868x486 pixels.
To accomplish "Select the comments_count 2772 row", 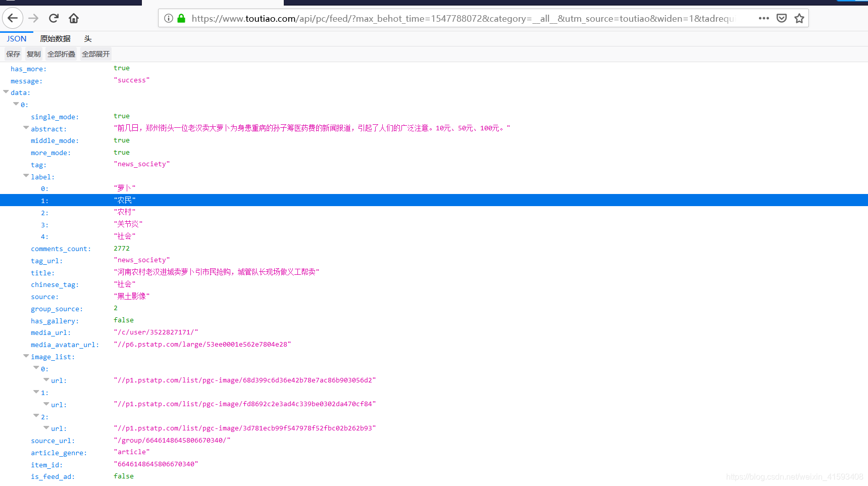I will [434, 249].
